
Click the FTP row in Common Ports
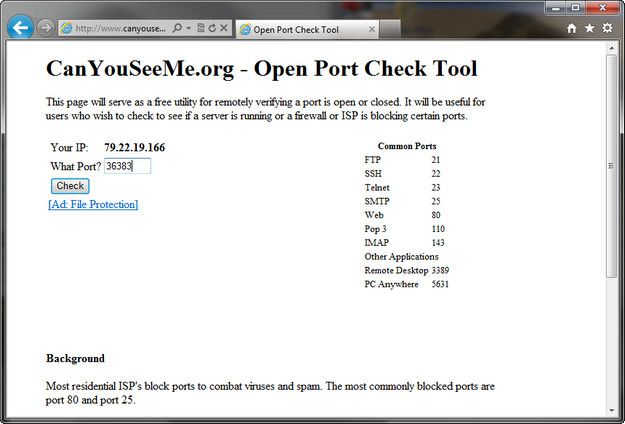tap(402, 160)
